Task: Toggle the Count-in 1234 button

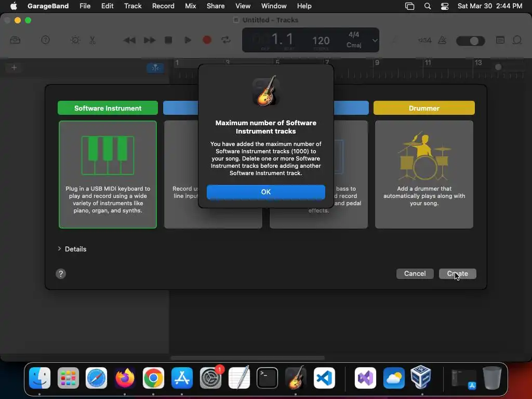Action: pyautogui.click(x=424, y=40)
